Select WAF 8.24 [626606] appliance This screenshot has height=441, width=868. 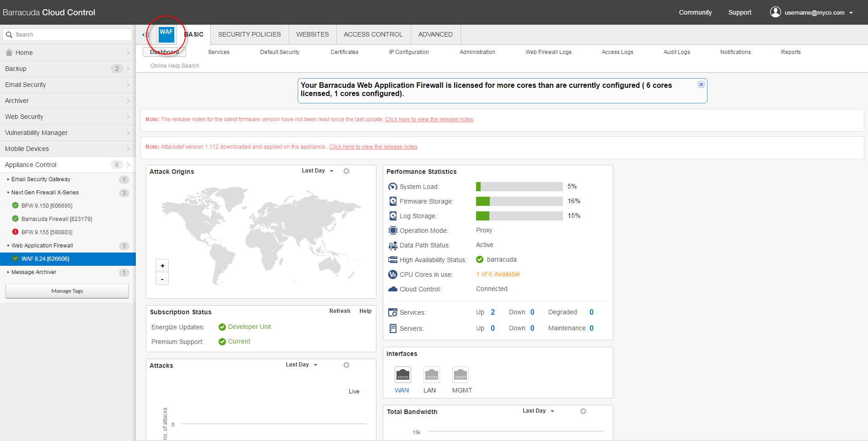tap(68, 259)
